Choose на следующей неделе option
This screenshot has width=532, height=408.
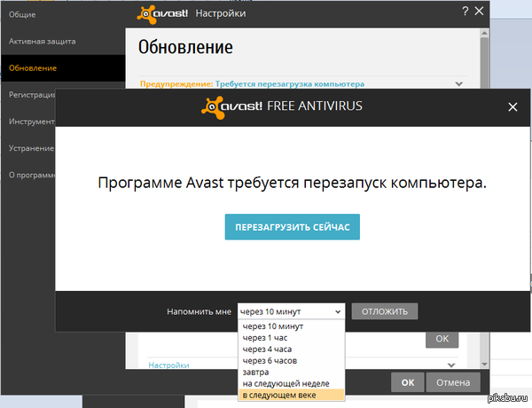[x=292, y=383]
